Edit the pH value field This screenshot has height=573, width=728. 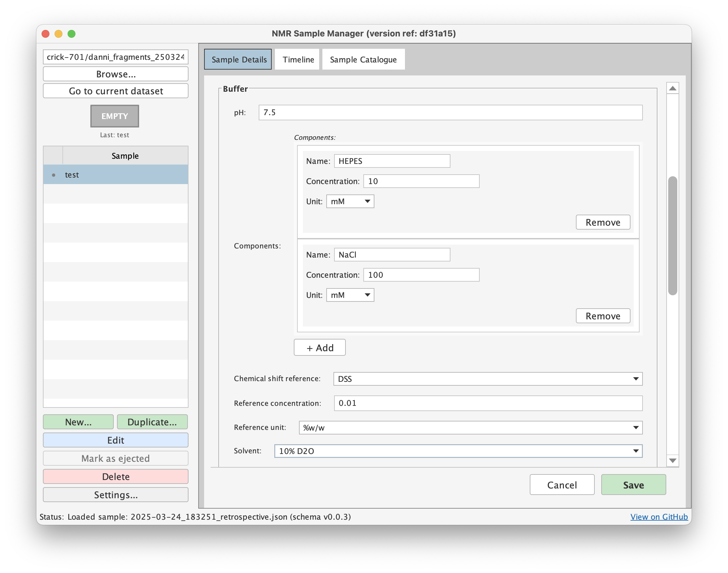[x=450, y=113]
